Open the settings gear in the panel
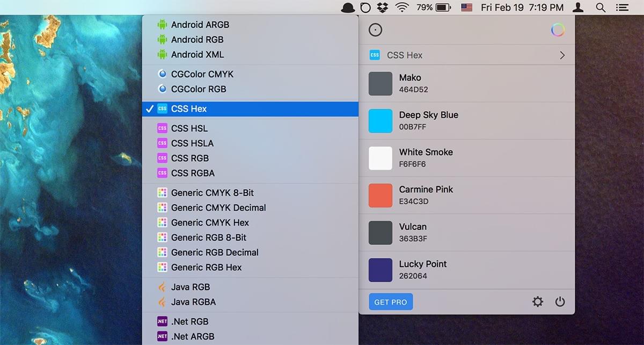644x345 pixels. click(x=537, y=302)
